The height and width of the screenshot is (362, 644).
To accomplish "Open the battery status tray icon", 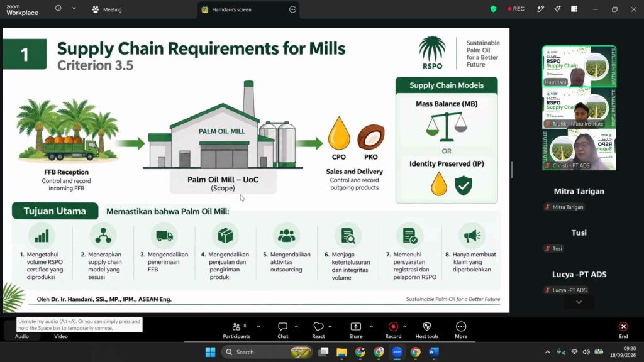I will pyautogui.click(x=599, y=352).
